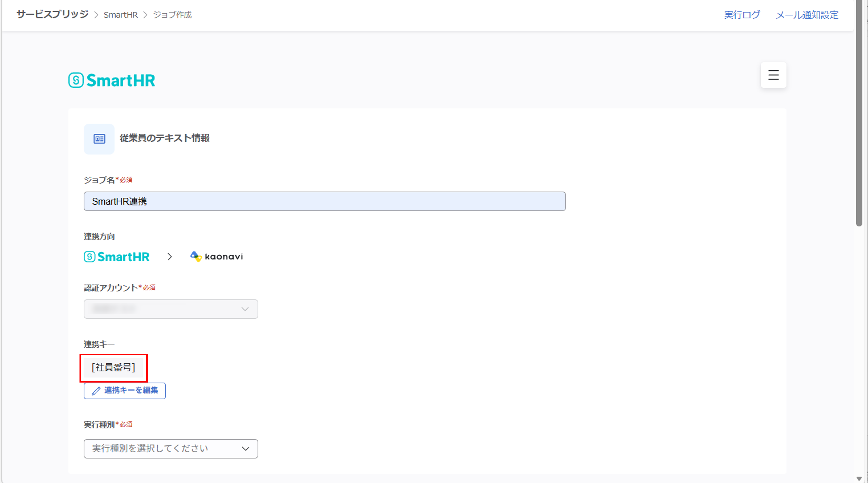
Task: Focus the ジョブ名 input field
Action: tap(325, 201)
